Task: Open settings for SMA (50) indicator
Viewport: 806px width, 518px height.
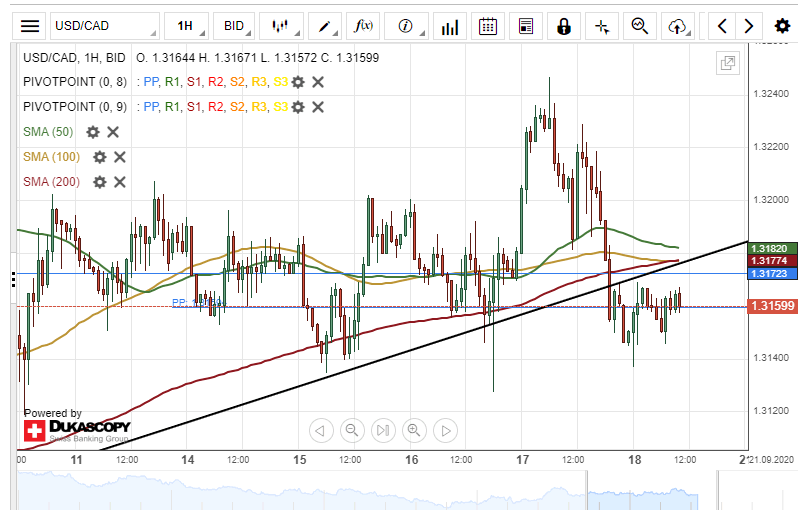Action: 93,132
